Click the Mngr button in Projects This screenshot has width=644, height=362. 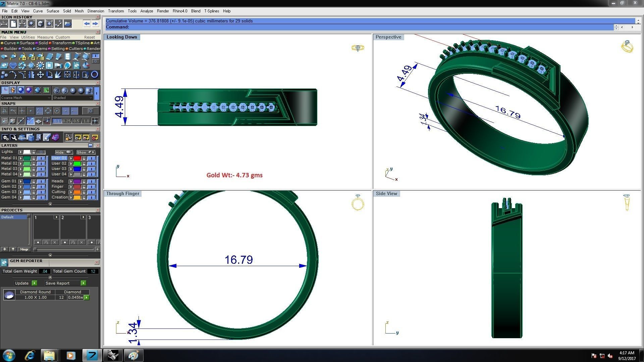click(24, 249)
